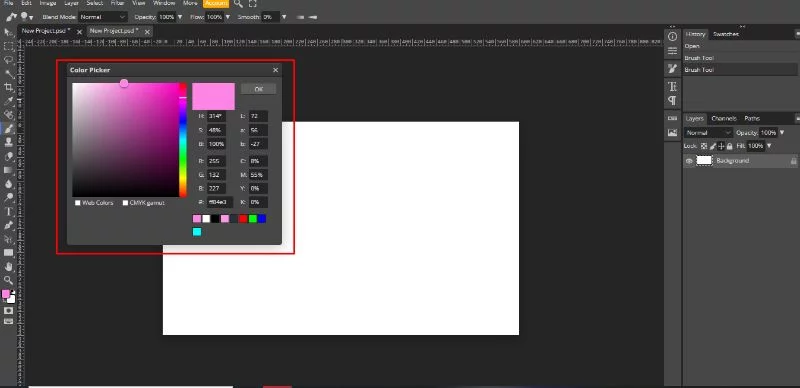Enable the CMYK gamut checkbox

click(x=126, y=203)
